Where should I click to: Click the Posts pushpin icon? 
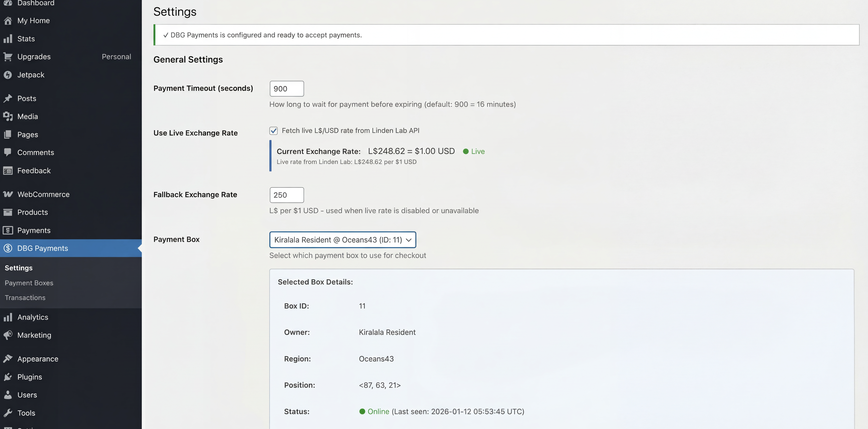(8, 98)
